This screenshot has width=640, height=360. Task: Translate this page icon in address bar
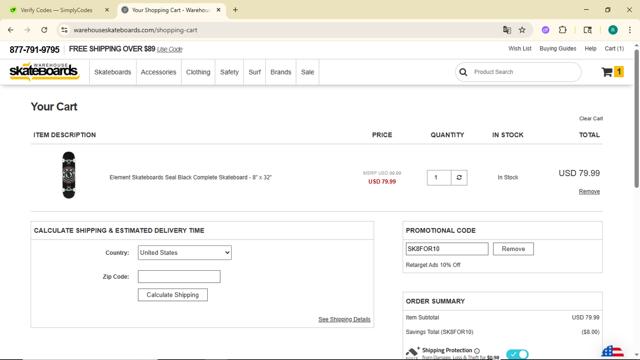click(x=507, y=30)
